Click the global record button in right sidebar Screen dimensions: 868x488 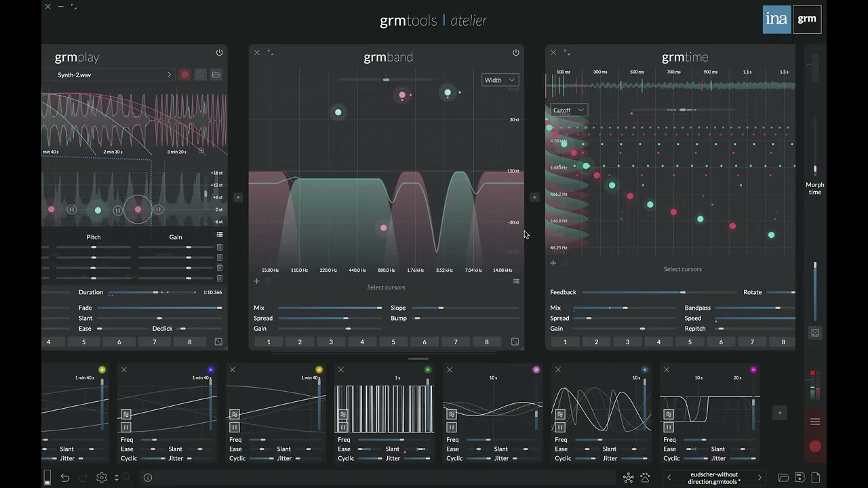tap(815, 446)
